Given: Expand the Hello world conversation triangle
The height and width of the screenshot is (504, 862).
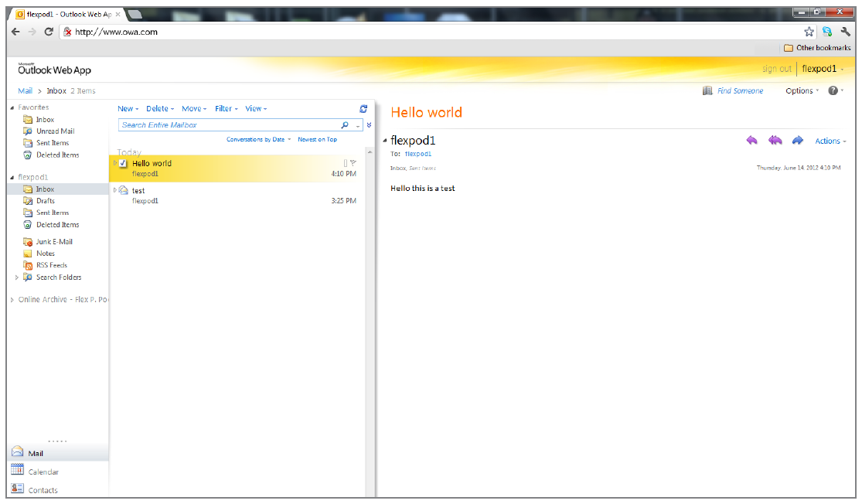Looking at the screenshot, I should click(x=115, y=163).
